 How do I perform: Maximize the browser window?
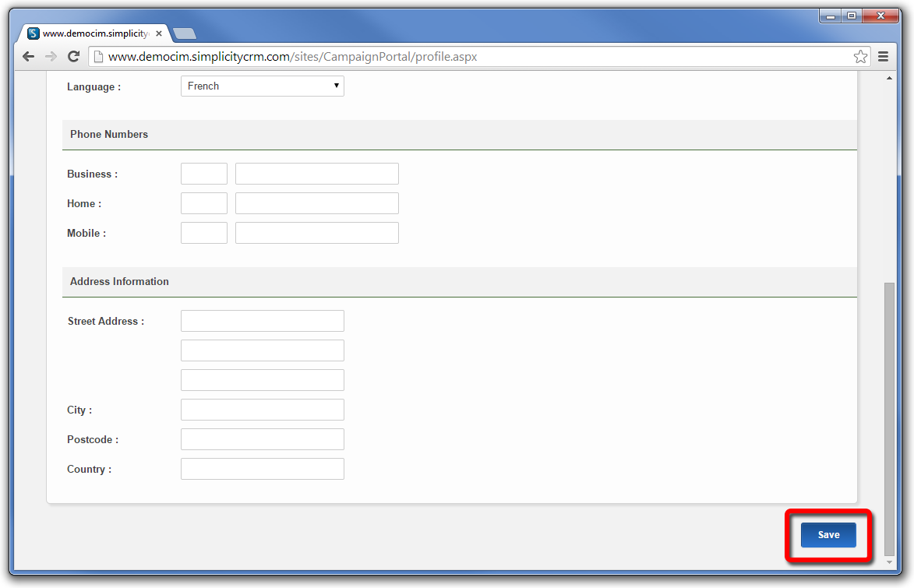(x=852, y=16)
